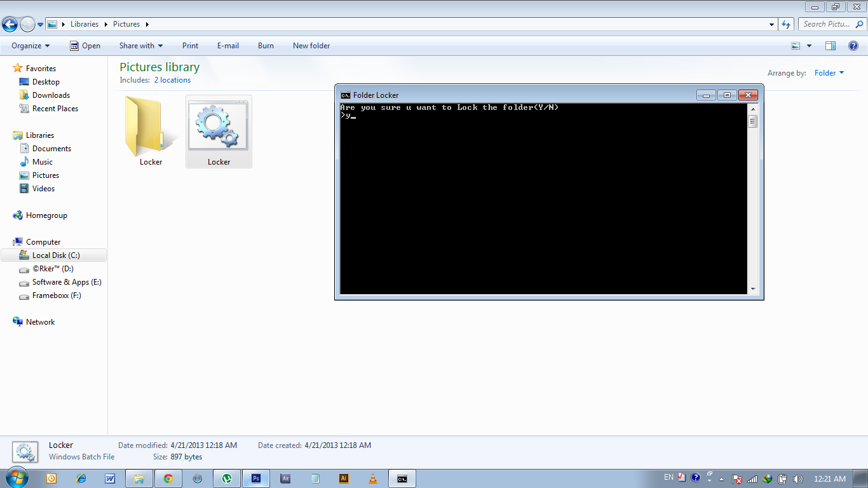Open Explorer help question mark icon
This screenshot has width=868, height=488.
tap(853, 46)
